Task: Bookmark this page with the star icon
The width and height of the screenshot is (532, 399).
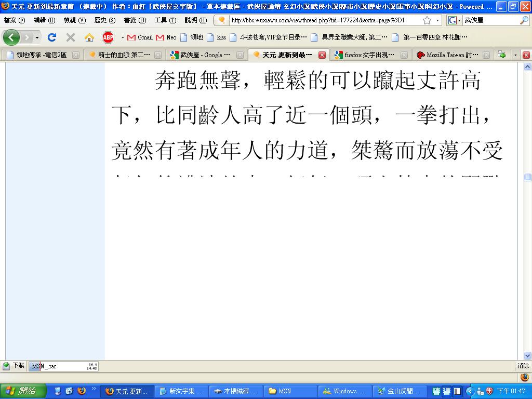Action: coord(427,20)
